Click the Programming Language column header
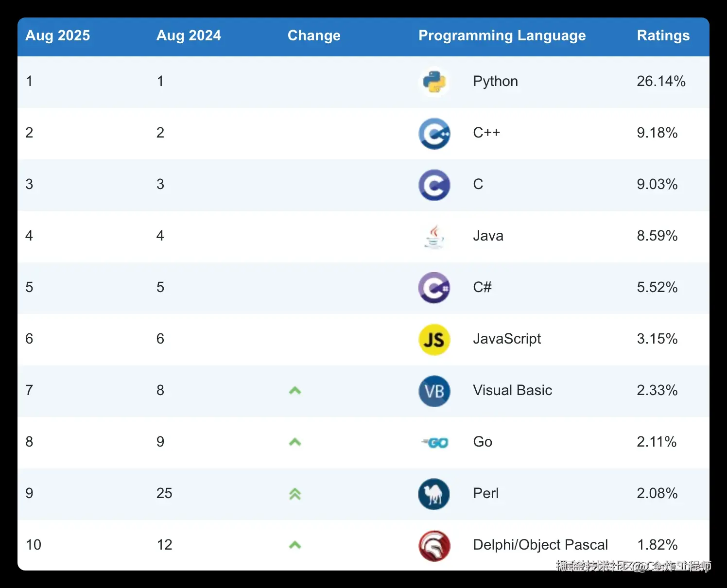 (502, 35)
